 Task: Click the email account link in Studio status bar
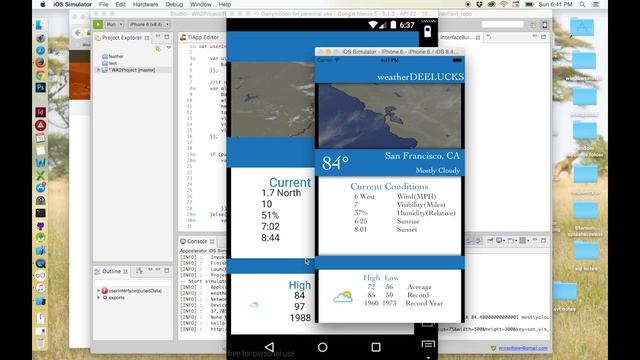click(x=523, y=348)
